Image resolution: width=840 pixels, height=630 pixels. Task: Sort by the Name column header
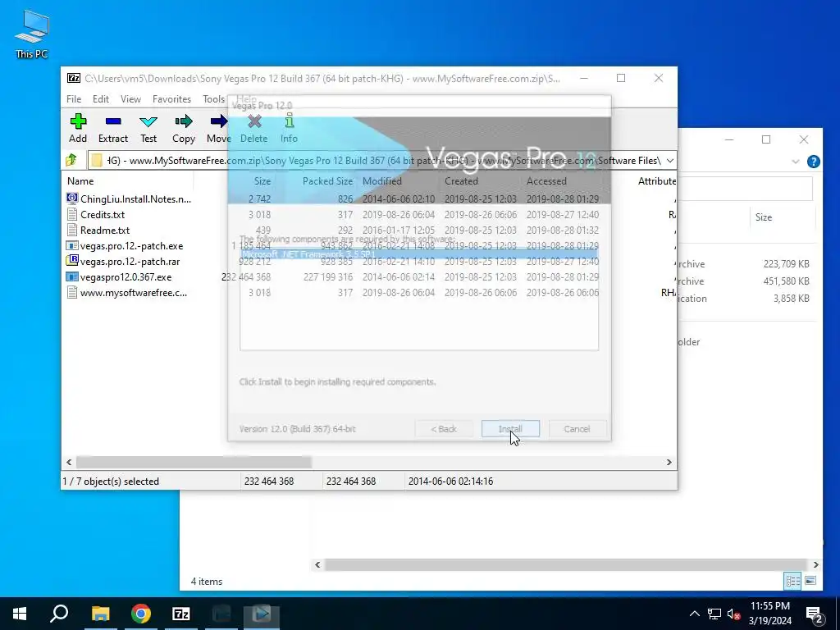pos(80,181)
